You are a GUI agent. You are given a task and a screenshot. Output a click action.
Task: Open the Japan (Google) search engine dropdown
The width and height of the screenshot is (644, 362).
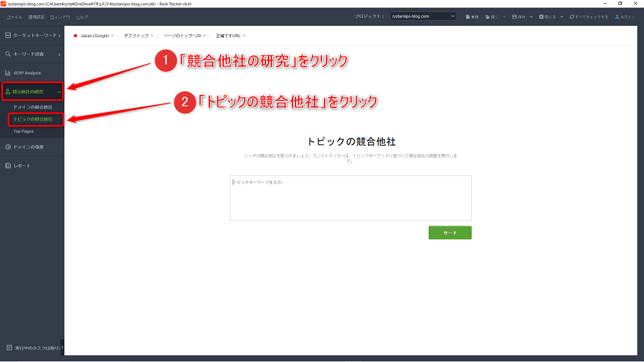[94, 36]
